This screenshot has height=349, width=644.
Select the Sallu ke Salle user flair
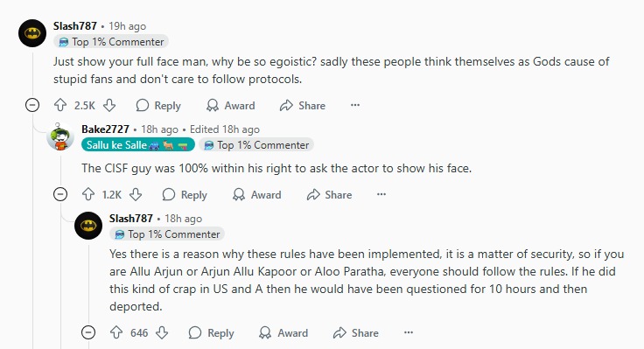pyautogui.click(x=138, y=145)
